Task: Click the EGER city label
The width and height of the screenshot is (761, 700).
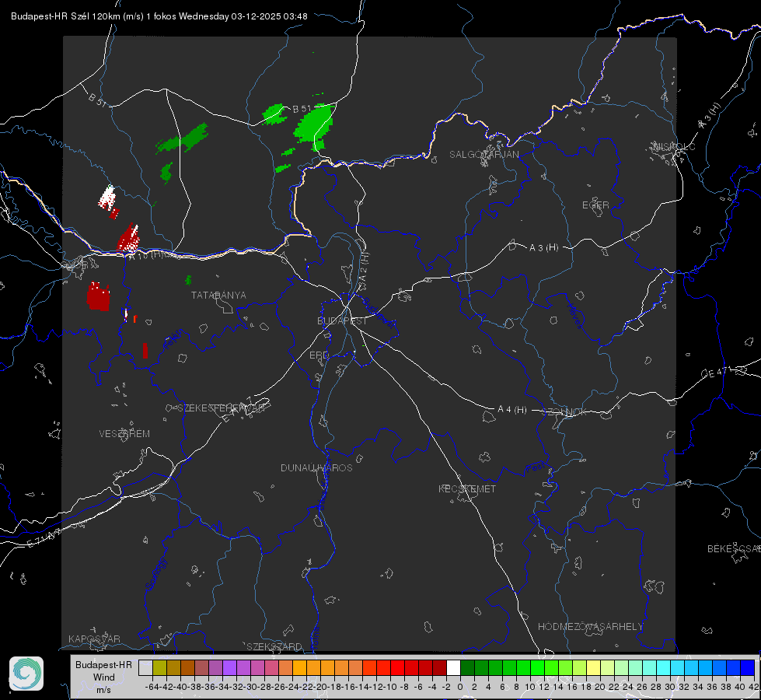Action: (x=595, y=205)
